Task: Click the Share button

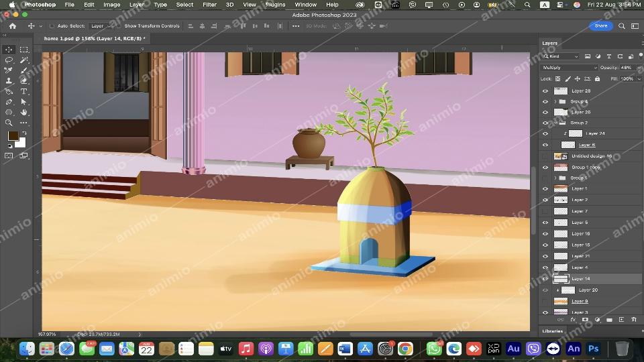Action: (x=600, y=26)
